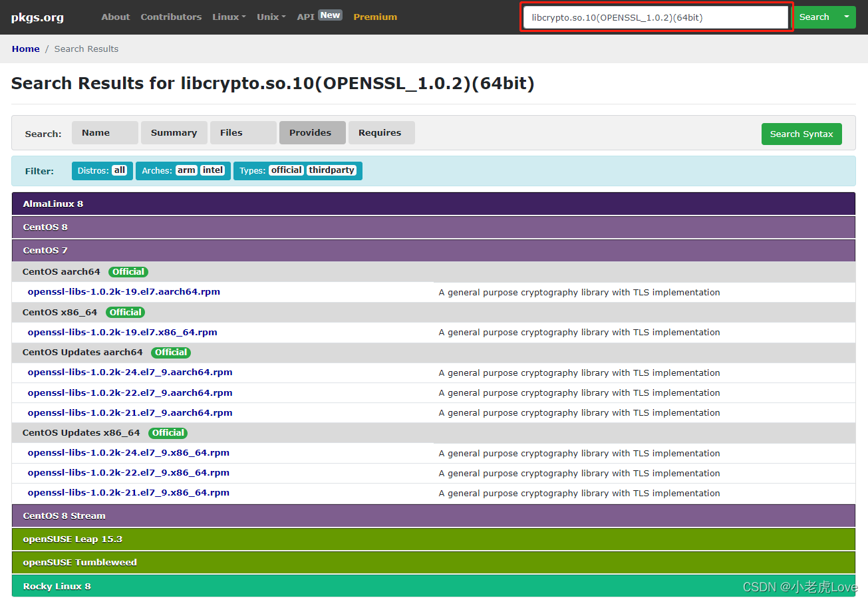The width and height of the screenshot is (868, 600).
Task: Open openssl-libs-1.0.2k-22.el7_9.x86_64.rpm package
Action: click(x=128, y=473)
